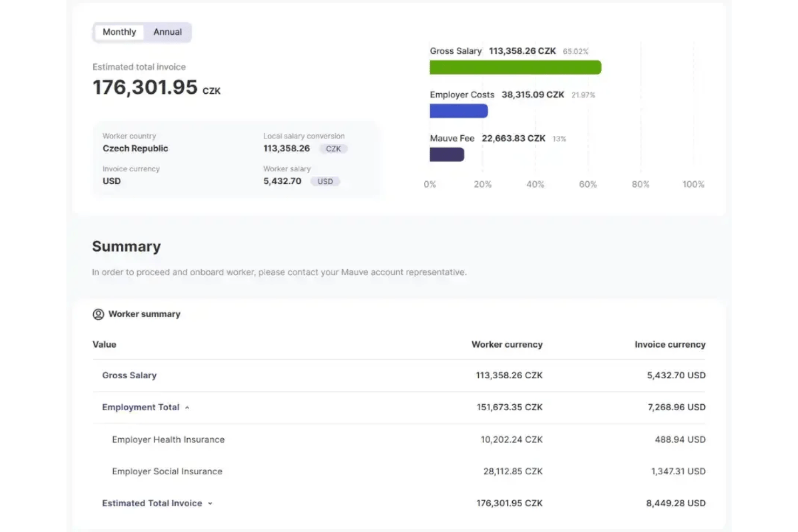Click the Czech Republic worker country value
This screenshot has width=798, height=532.
click(x=135, y=148)
